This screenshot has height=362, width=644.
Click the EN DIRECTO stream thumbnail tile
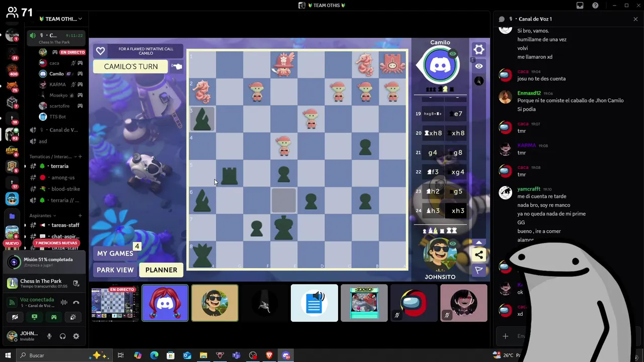tap(115, 303)
